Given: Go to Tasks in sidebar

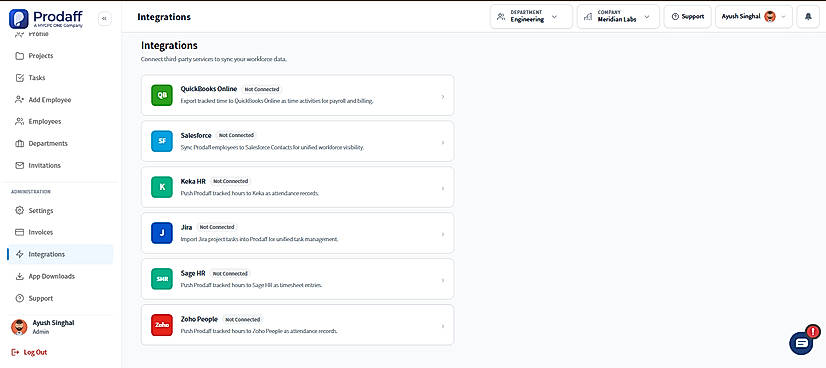Looking at the screenshot, I should click(x=60, y=78).
